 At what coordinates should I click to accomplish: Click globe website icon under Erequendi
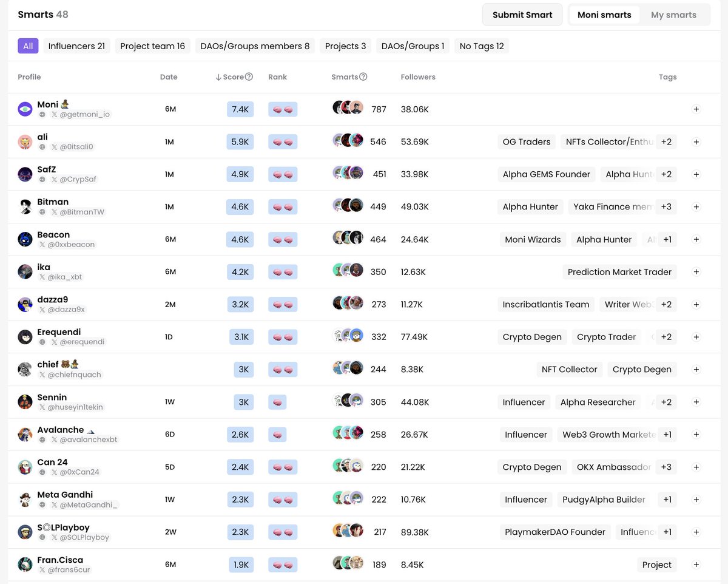(x=42, y=342)
